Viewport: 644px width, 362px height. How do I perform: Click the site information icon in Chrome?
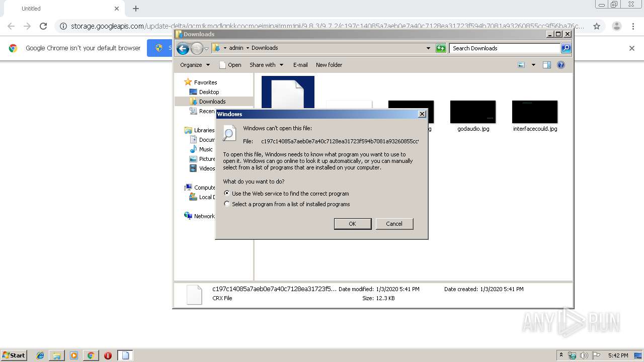pyautogui.click(x=63, y=26)
